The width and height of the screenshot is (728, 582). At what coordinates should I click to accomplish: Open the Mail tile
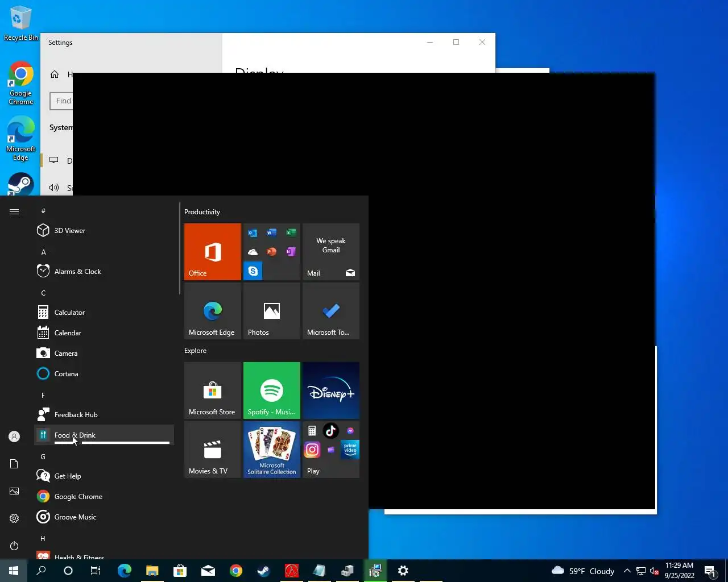tap(331, 252)
